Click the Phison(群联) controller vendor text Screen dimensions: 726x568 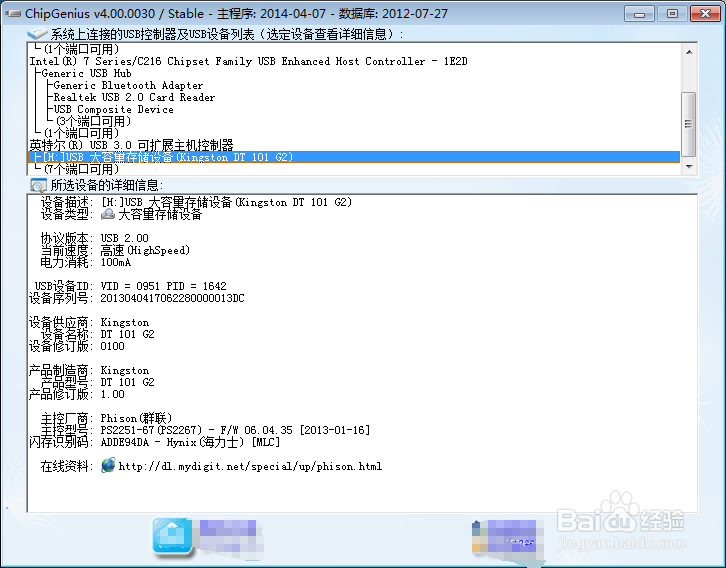point(136,418)
